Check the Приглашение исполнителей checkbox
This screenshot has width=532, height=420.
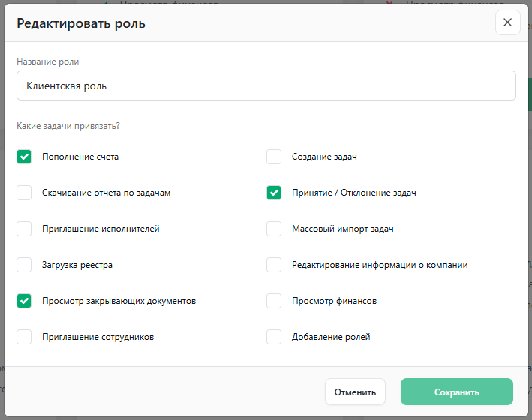coord(25,229)
